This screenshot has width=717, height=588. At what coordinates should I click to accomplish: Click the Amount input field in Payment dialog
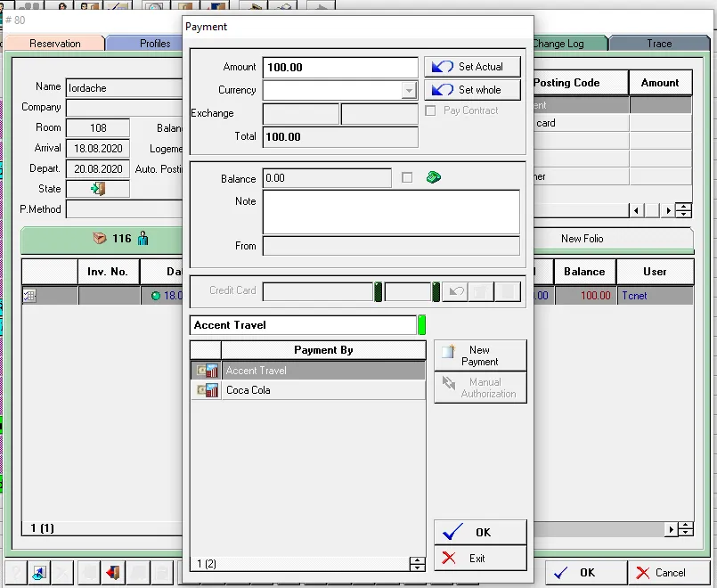tap(340, 67)
